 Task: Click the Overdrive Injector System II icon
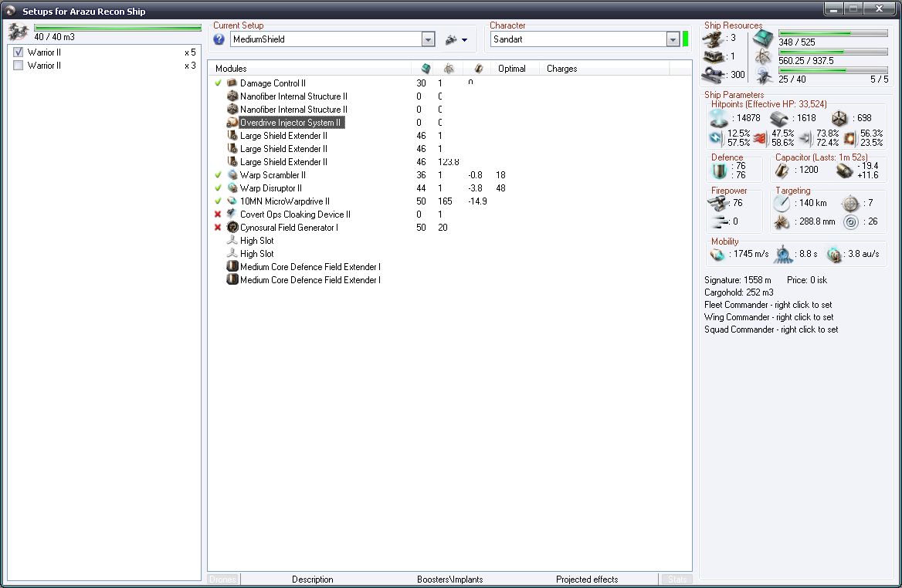pyautogui.click(x=232, y=123)
